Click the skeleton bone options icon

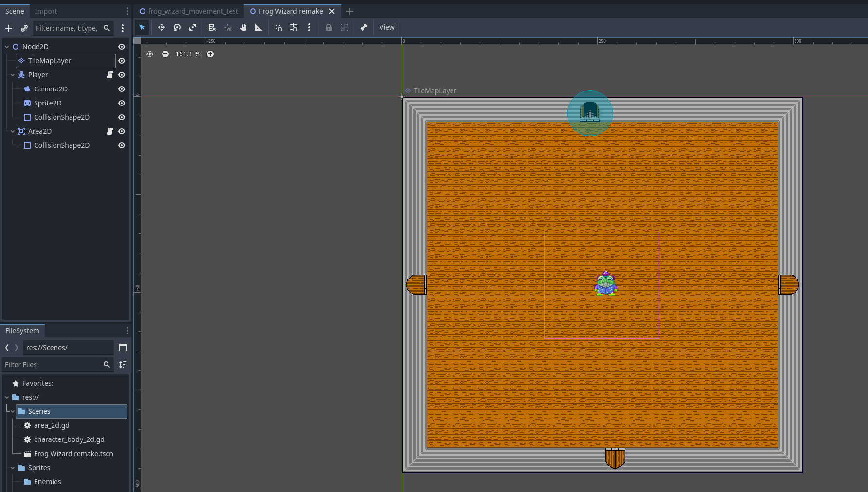coord(364,28)
